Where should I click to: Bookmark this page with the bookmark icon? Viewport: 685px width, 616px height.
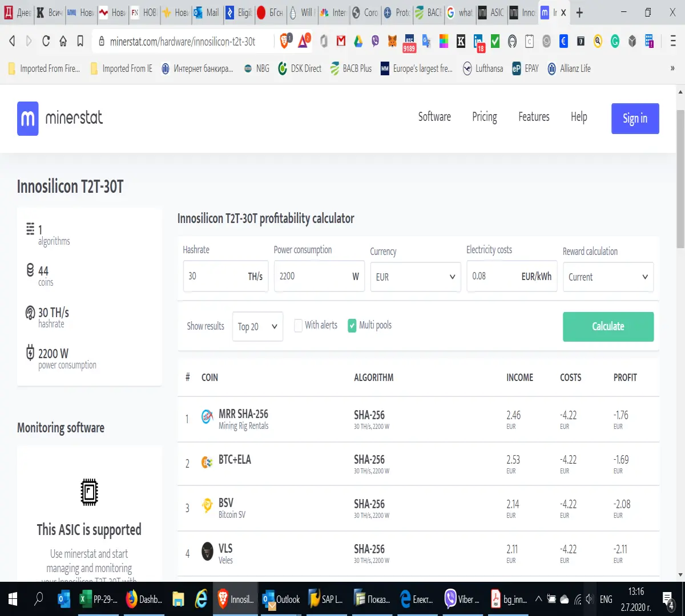pyautogui.click(x=80, y=41)
